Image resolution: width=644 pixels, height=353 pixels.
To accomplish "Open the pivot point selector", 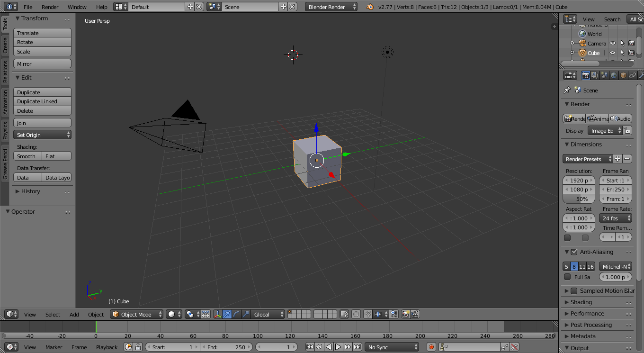I will pyautogui.click(x=193, y=314).
